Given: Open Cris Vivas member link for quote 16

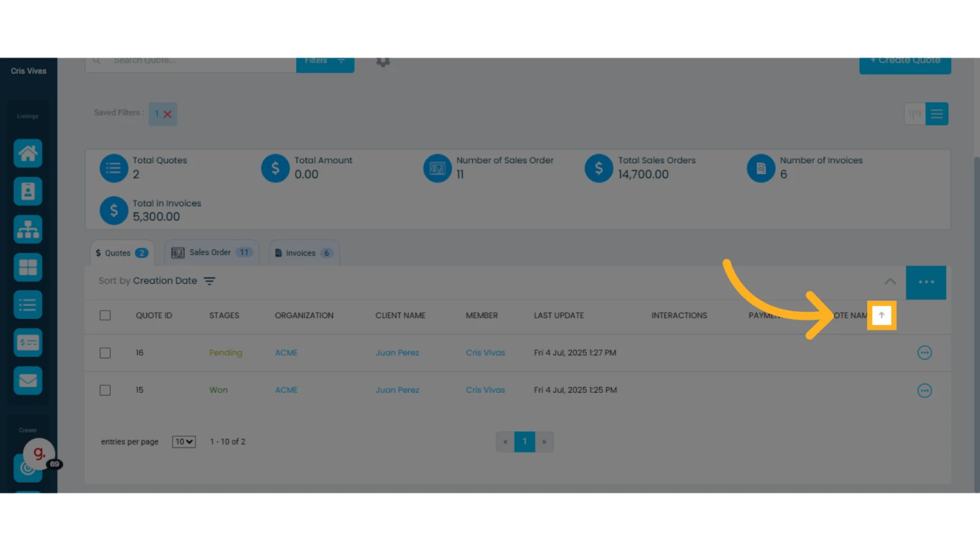Looking at the screenshot, I should pos(486,353).
